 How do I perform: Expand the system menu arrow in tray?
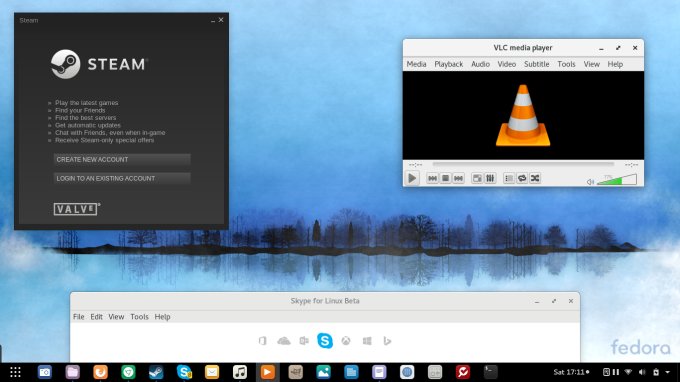click(x=667, y=372)
